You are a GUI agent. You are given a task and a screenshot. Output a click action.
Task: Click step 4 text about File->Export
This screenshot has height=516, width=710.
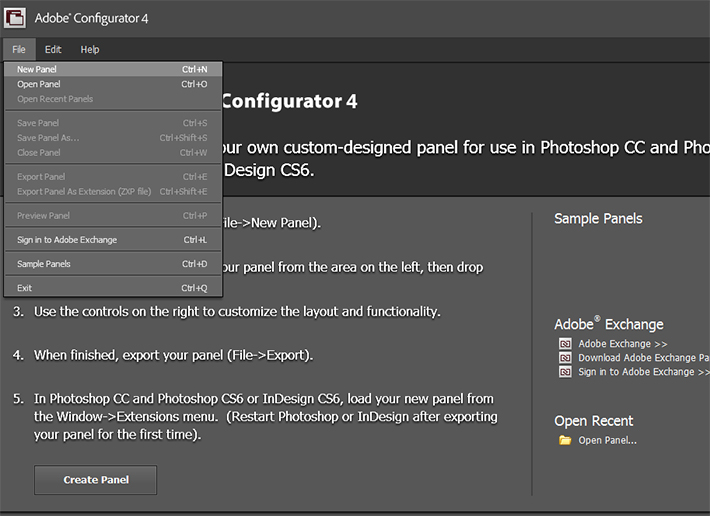[173, 355]
